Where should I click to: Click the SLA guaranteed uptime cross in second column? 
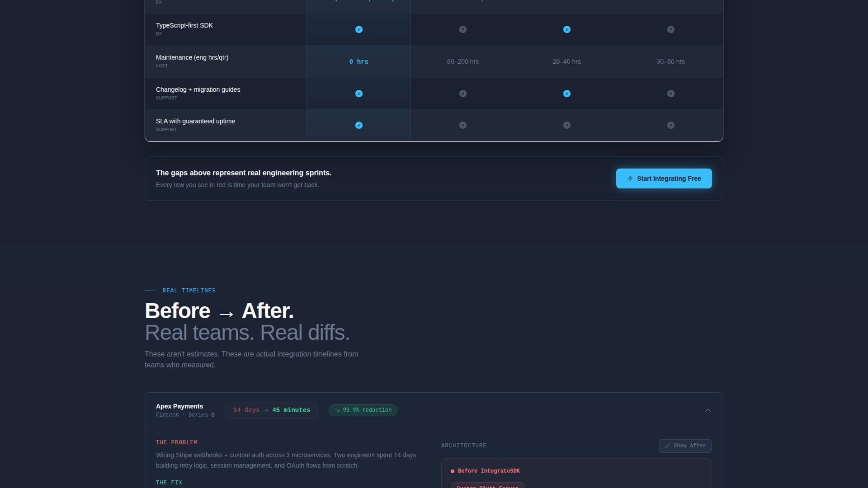pos(463,125)
